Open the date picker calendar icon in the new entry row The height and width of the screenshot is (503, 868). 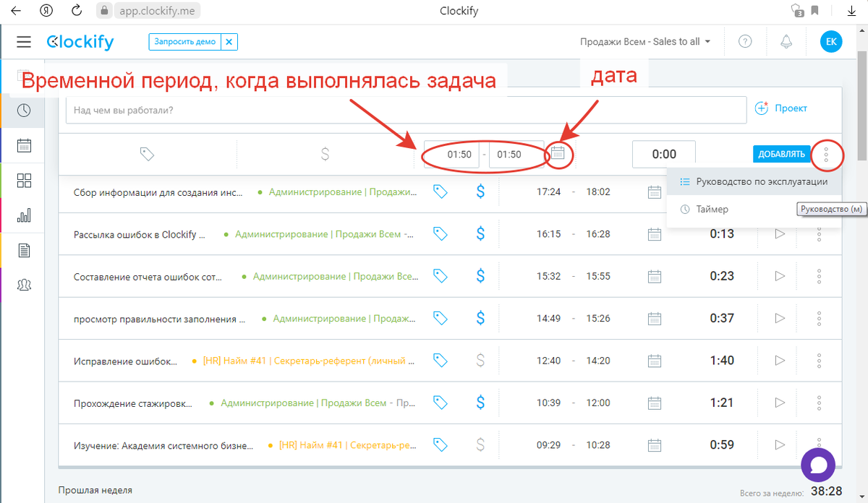(558, 153)
